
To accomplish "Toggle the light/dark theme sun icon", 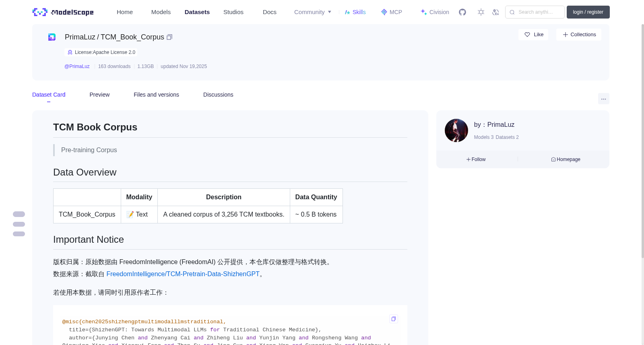I will click(481, 12).
